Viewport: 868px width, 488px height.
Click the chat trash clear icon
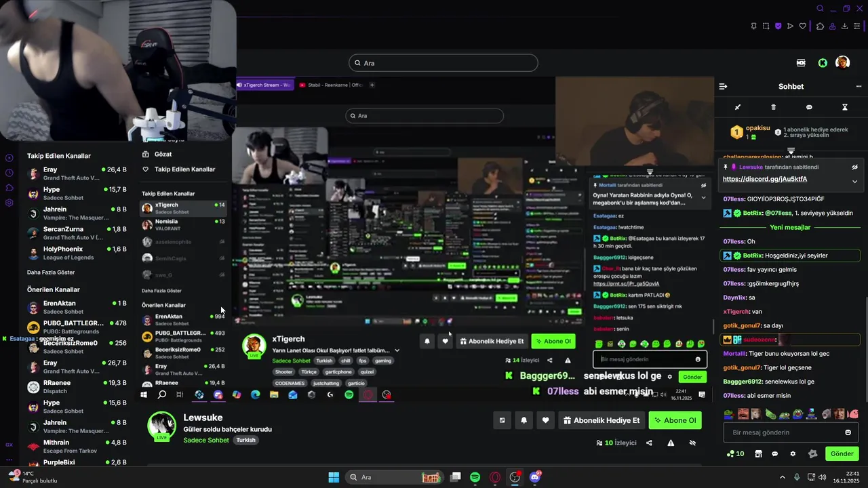pyautogui.click(x=774, y=107)
